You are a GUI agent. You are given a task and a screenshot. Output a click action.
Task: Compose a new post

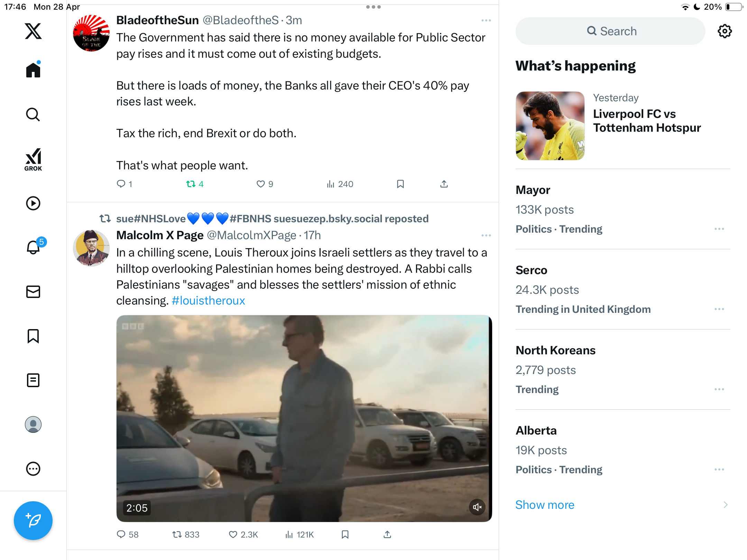(x=33, y=520)
